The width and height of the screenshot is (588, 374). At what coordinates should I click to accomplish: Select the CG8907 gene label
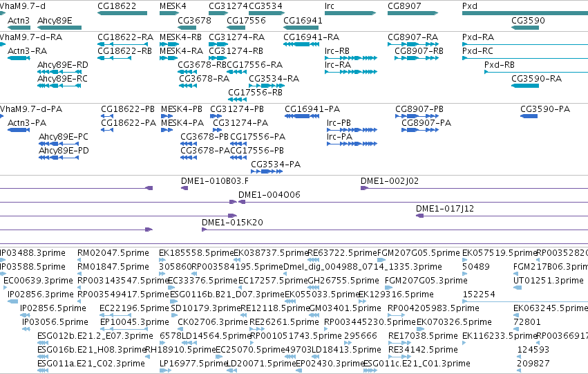click(404, 6)
